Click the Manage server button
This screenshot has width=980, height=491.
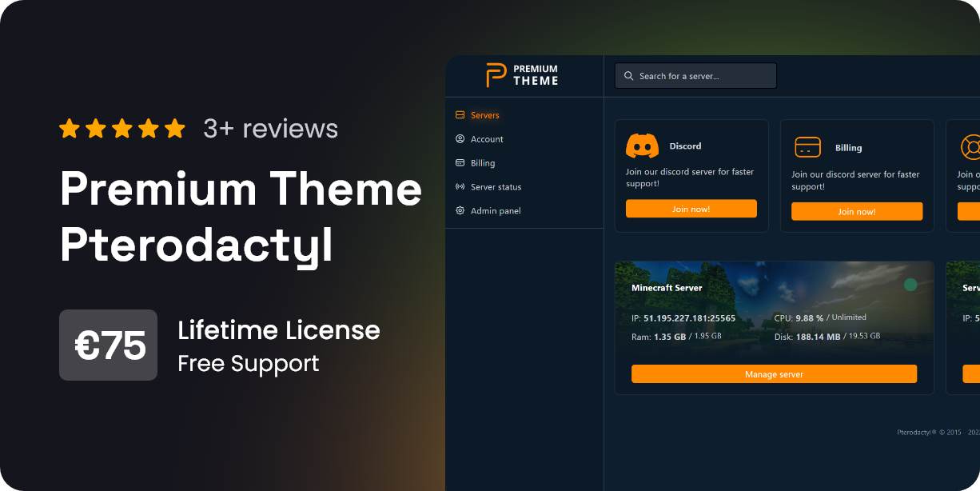coord(774,373)
